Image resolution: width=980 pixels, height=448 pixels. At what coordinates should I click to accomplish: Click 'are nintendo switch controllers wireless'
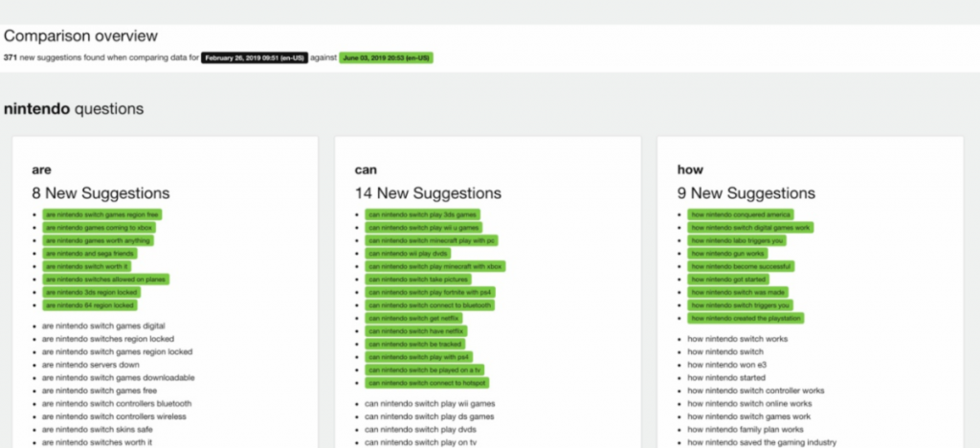(114, 416)
